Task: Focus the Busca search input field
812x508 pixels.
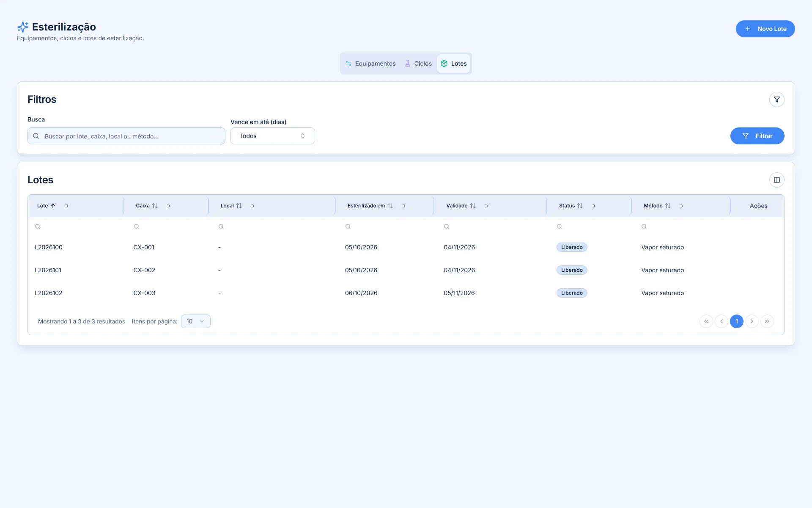Action: tap(126, 136)
